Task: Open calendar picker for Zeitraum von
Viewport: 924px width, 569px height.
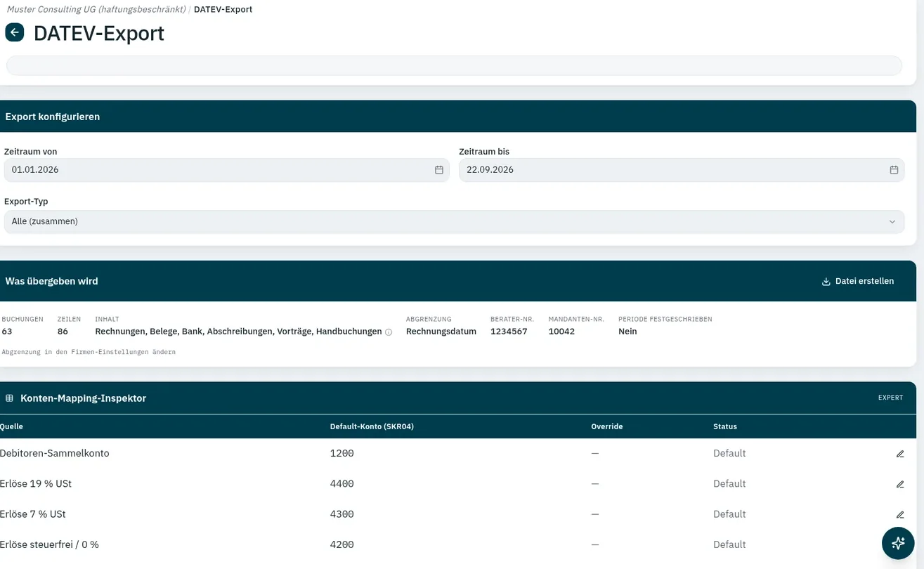Action: click(439, 170)
